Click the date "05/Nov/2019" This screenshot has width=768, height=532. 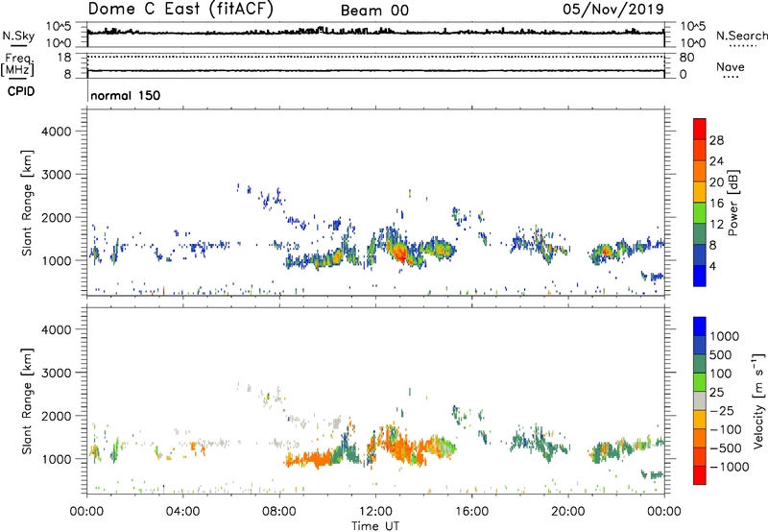click(613, 9)
